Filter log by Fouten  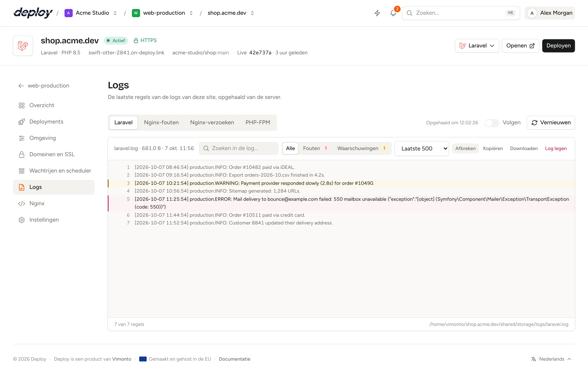tap(315, 148)
